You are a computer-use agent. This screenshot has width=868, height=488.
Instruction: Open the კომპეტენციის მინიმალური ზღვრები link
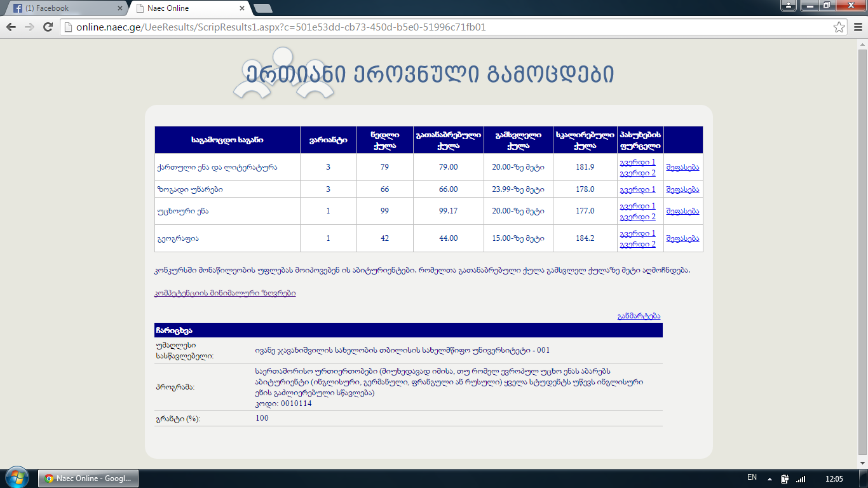coord(225,293)
